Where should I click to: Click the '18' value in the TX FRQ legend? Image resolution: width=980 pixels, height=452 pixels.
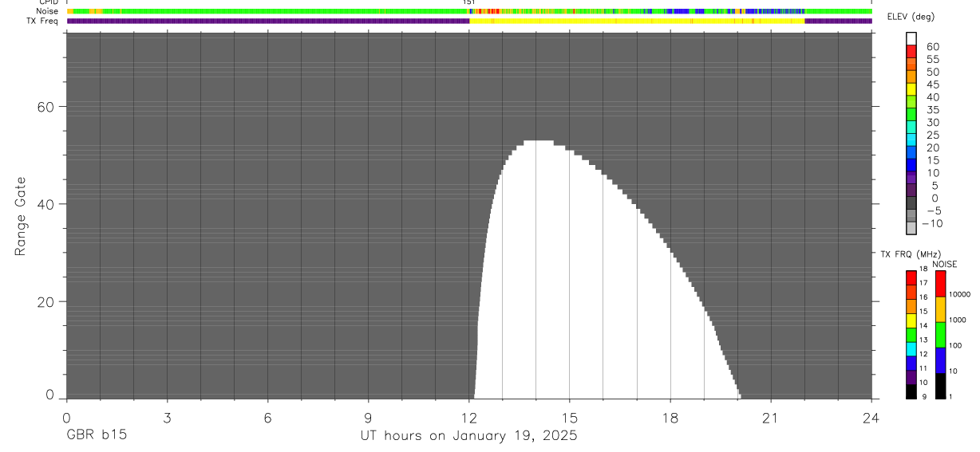(923, 269)
